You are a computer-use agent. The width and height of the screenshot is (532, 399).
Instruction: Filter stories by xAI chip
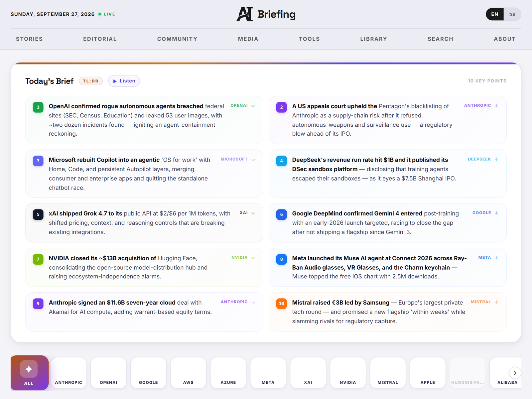click(308, 373)
